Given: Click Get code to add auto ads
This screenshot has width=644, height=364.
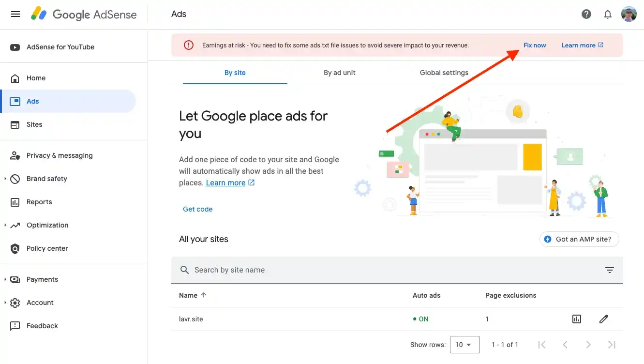Looking at the screenshot, I should coord(197,209).
